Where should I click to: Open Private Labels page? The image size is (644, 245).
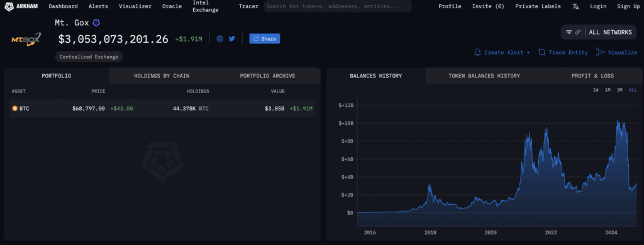click(538, 6)
